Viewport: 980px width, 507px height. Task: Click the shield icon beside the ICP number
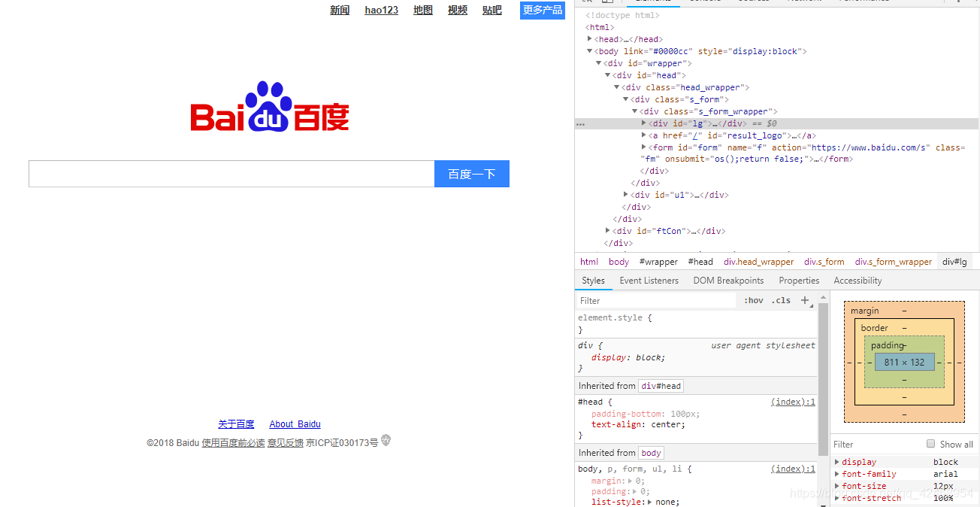[386, 441]
